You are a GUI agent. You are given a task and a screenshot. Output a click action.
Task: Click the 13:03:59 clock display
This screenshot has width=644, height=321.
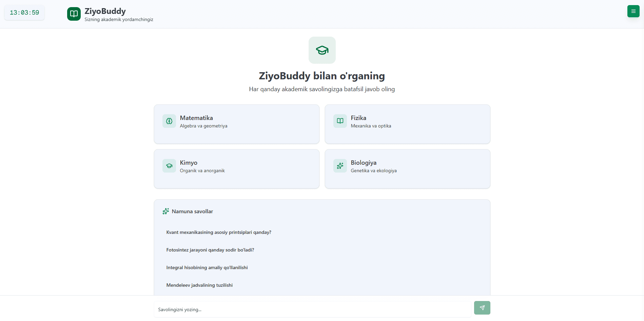click(x=24, y=13)
